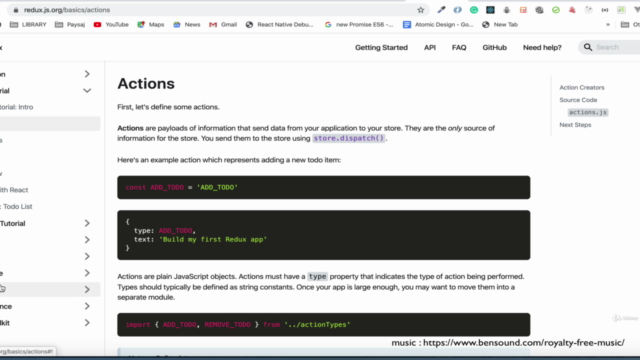Screen dimensions: 640x360
Task: Jump to actions.js in page outline
Action: click(x=588, y=112)
